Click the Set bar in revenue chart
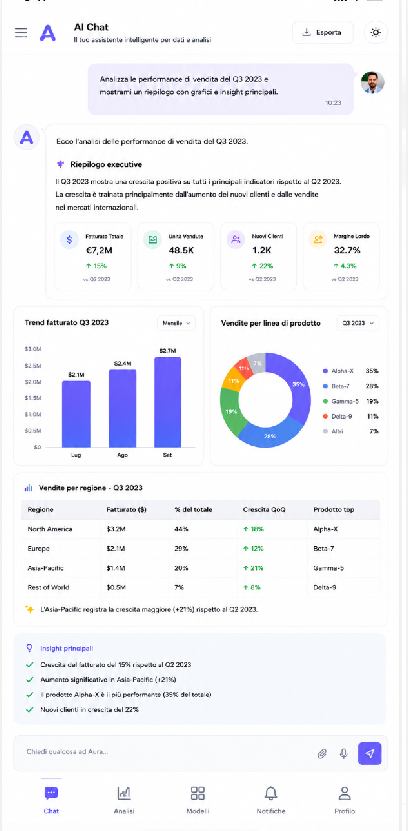Screen dimensions: 409x831 168,402
